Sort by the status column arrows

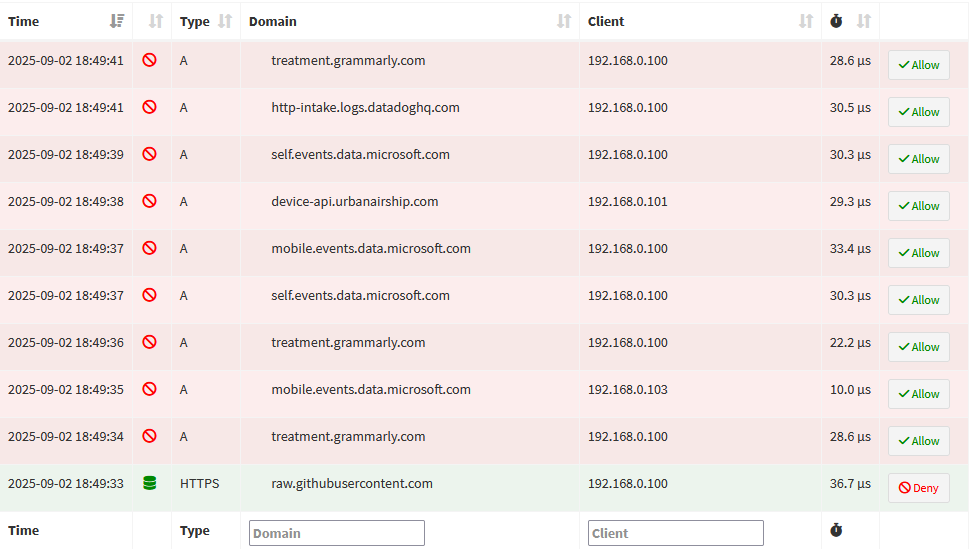coord(154,21)
